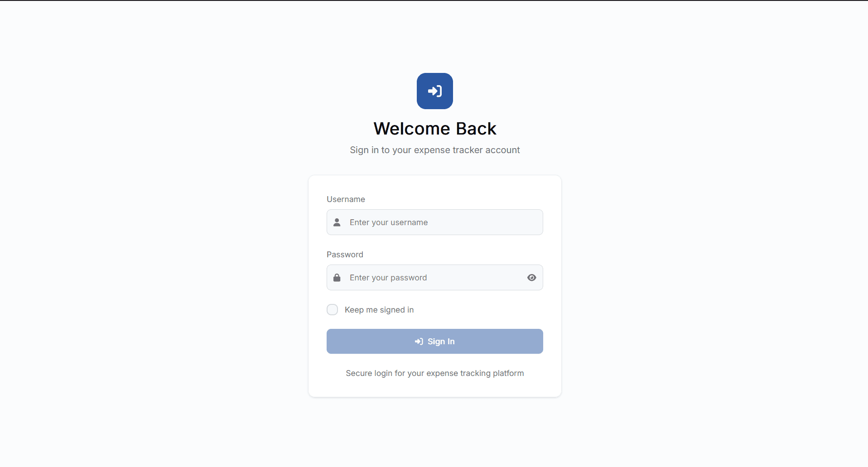Click the word 'Back' in the heading
The height and width of the screenshot is (467, 868).
[476, 129]
